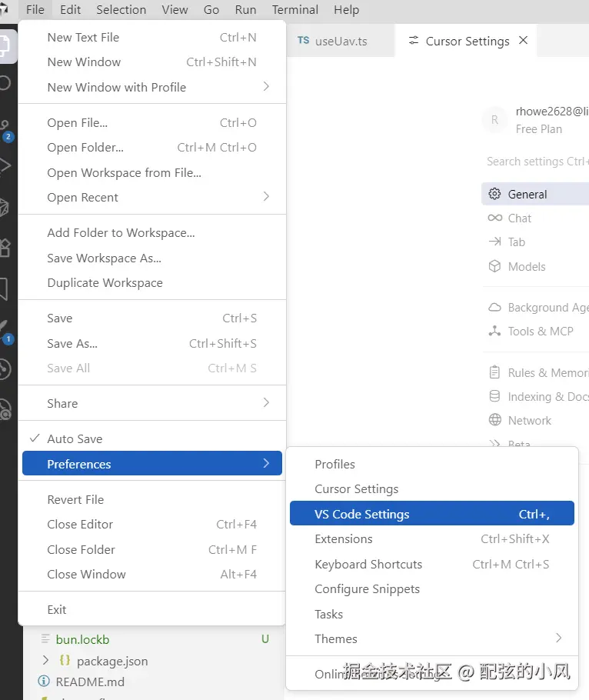Click the General gear icon in settings
Screen dimensions: 589x700
(494, 194)
